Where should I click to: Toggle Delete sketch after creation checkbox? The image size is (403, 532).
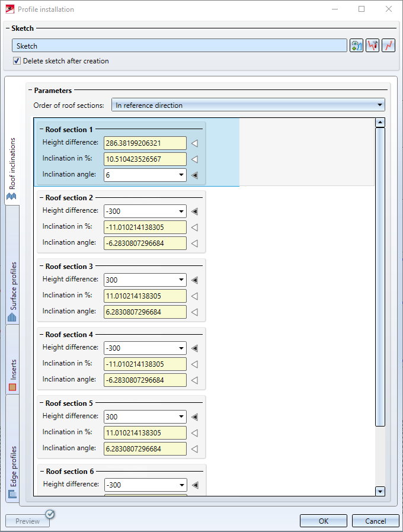click(x=17, y=61)
